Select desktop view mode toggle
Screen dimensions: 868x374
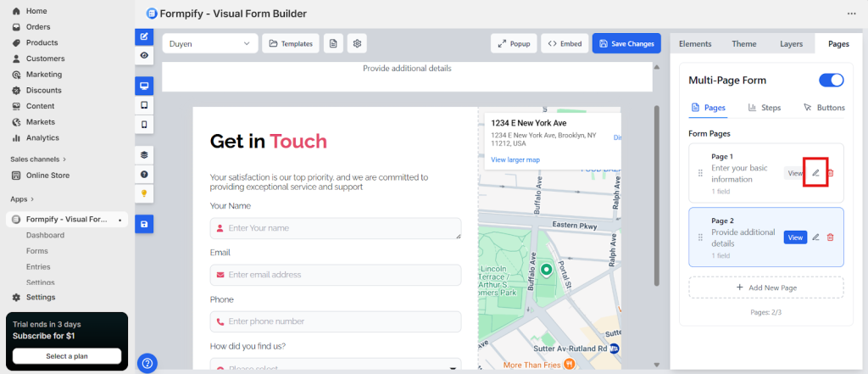tap(144, 87)
